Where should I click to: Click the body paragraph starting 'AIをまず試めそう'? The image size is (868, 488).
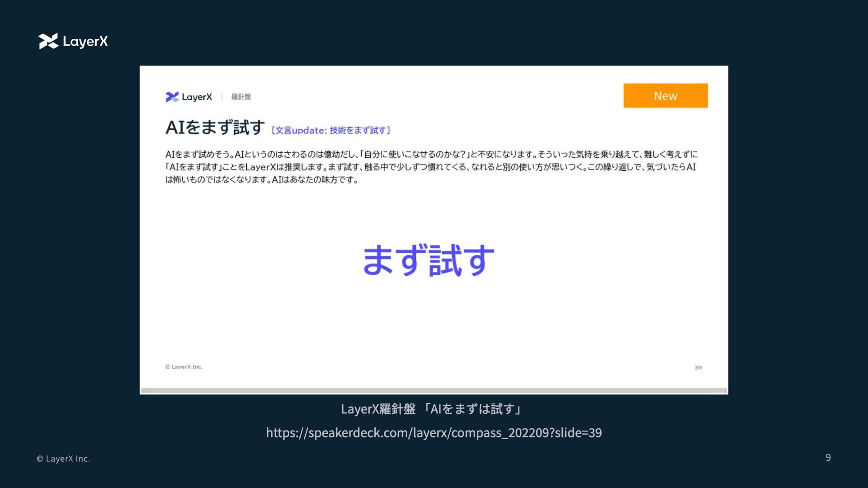point(431,167)
